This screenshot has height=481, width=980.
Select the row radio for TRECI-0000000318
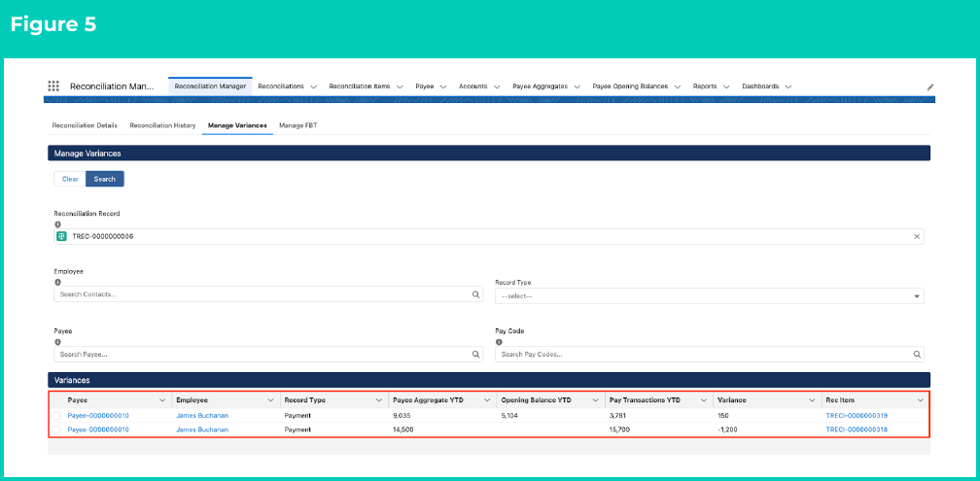56,429
